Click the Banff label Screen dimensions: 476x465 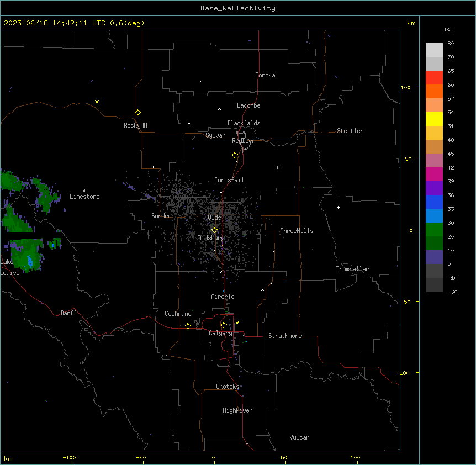pyautogui.click(x=68, y=313)
